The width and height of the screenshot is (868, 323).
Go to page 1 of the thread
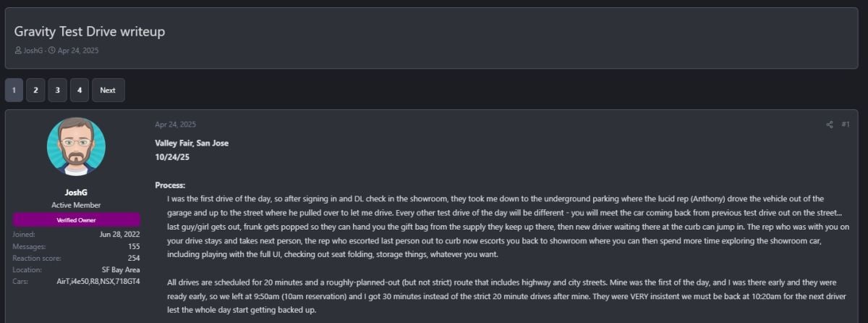pyautogui.click(x=14, y=91)
